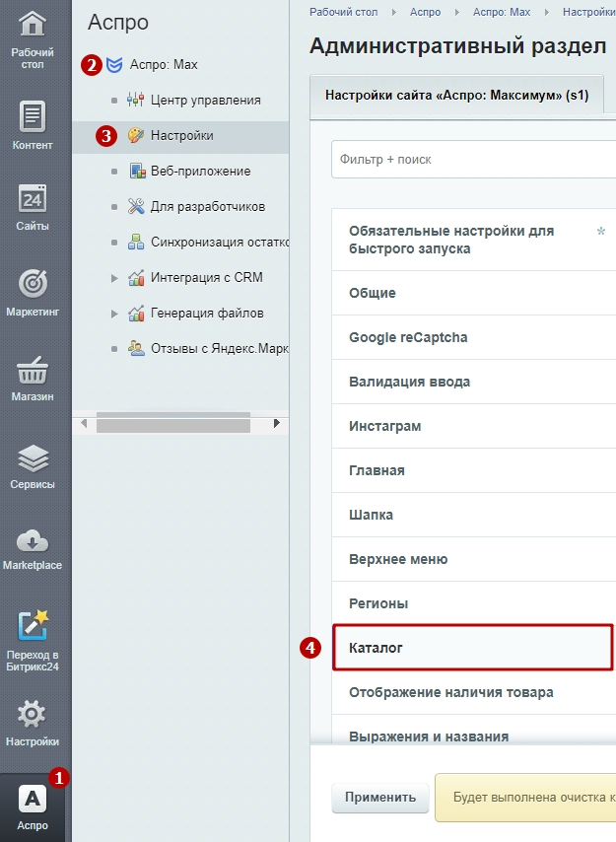Screen dimensions: 616x842
Task: Open the Настройки gear icon in sidebar
Action: pyautogui.click(x=33, y=715)
